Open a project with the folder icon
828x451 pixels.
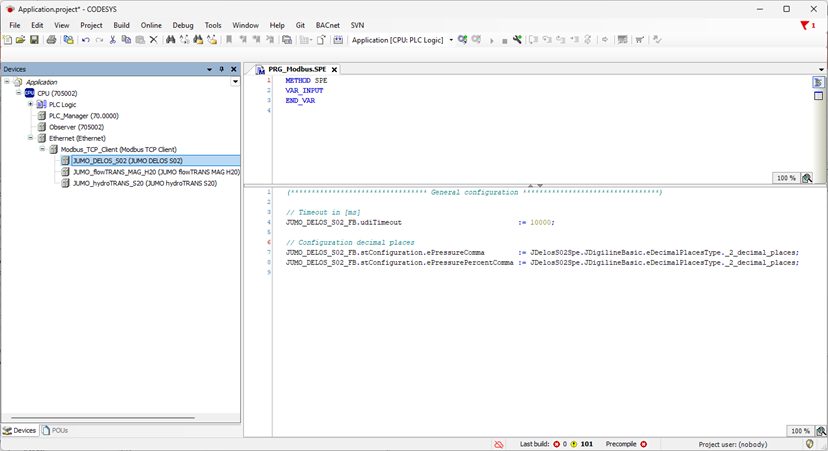point(21,40)
